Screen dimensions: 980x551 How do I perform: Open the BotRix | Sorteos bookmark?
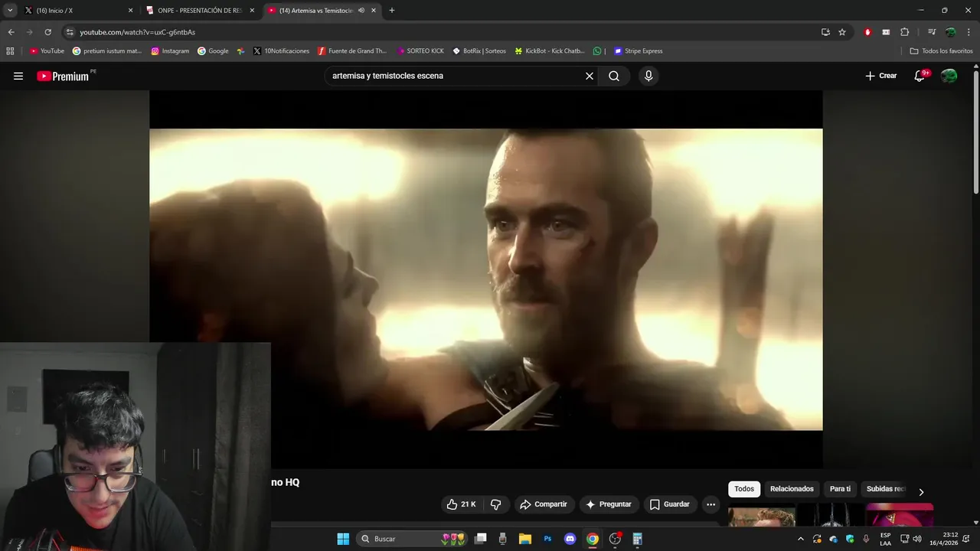point(479,51)
